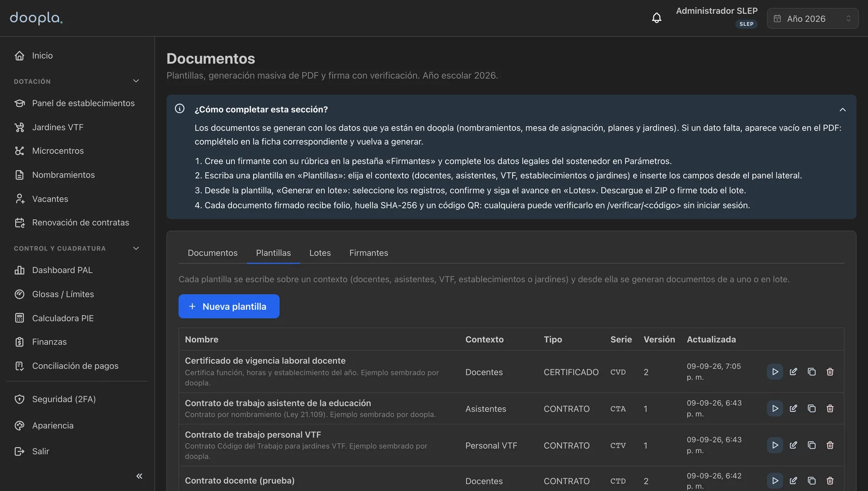Generate batch for Certificado de vigencia laboral docente
The width and height of the screenshot is (868, 491).
pyautogui.click(x=775, y=372)
